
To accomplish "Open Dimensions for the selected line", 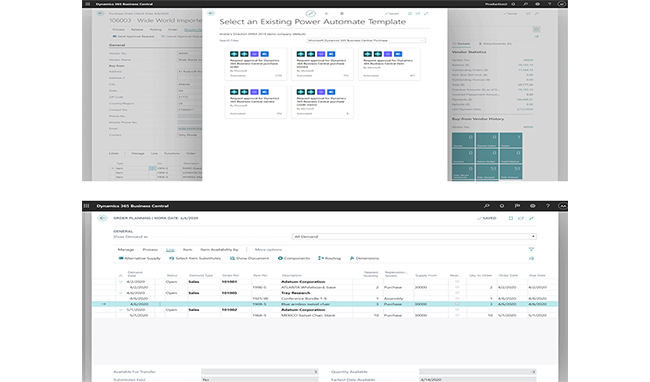I will (364, 258).
